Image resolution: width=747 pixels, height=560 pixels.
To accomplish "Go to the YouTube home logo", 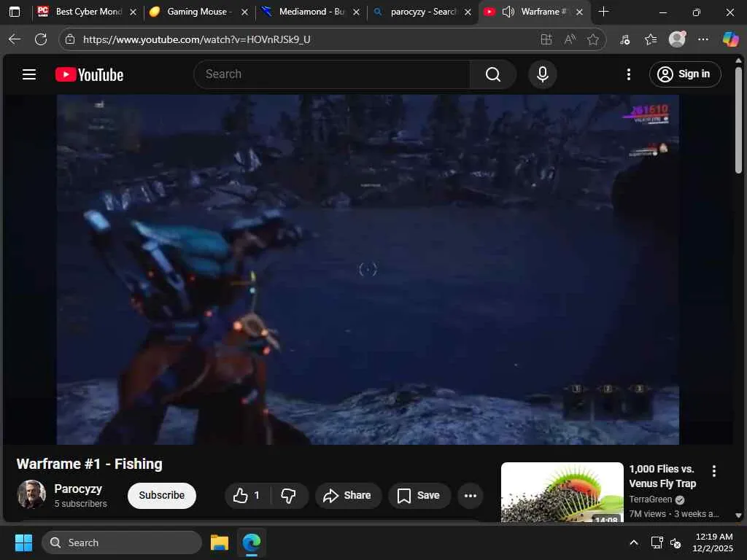I will click(89, 75).
